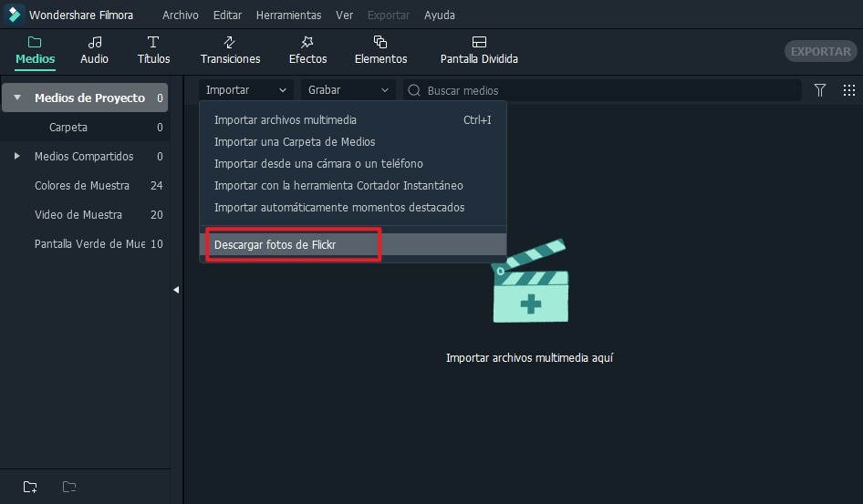
Task: Open the Editar menu
Action: (x=227, y=15)
